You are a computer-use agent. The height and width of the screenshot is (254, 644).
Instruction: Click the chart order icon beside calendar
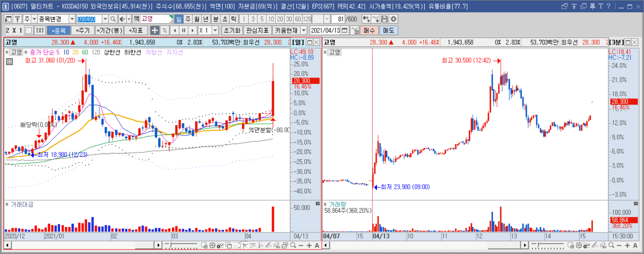tap(355, 30)
